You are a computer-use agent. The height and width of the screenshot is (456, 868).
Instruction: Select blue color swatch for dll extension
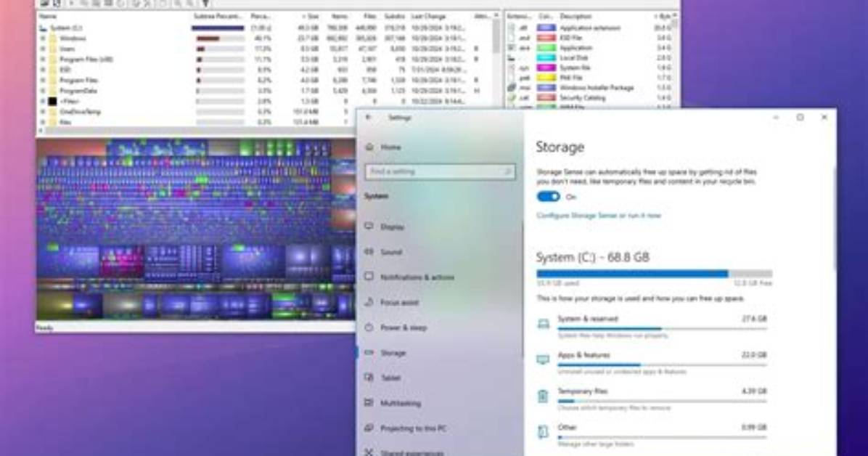546,28
